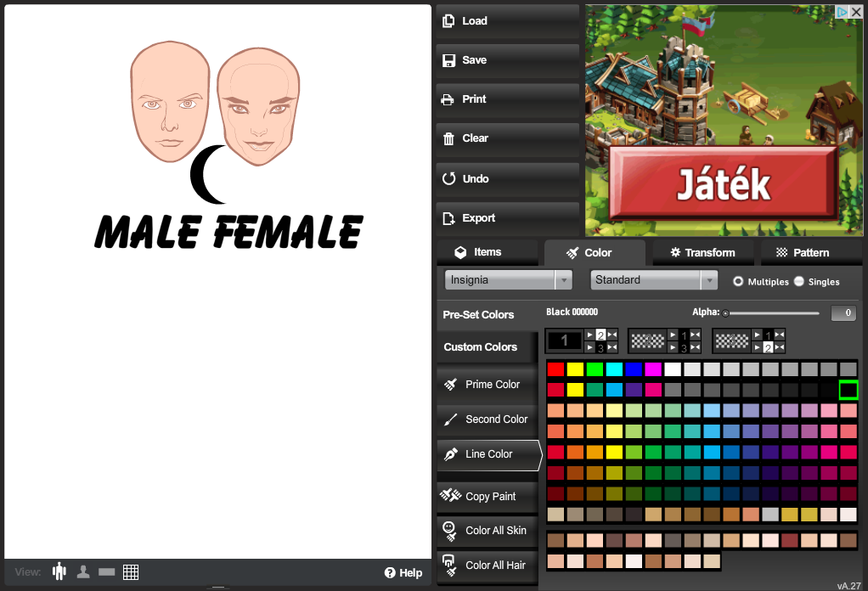Toggle the grid view icon
Image resolution: width=868 pixels, height=591 pixels.
(x=131, y=571)
